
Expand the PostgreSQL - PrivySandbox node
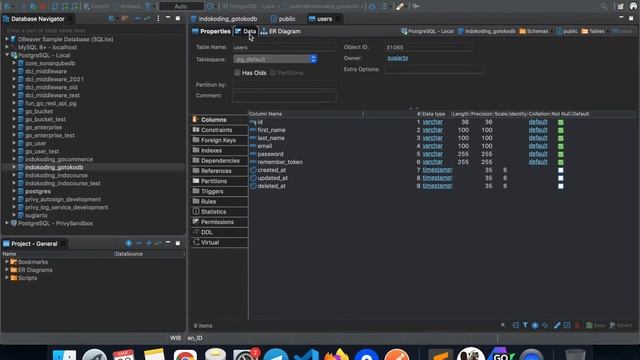[x=7, y=223]
